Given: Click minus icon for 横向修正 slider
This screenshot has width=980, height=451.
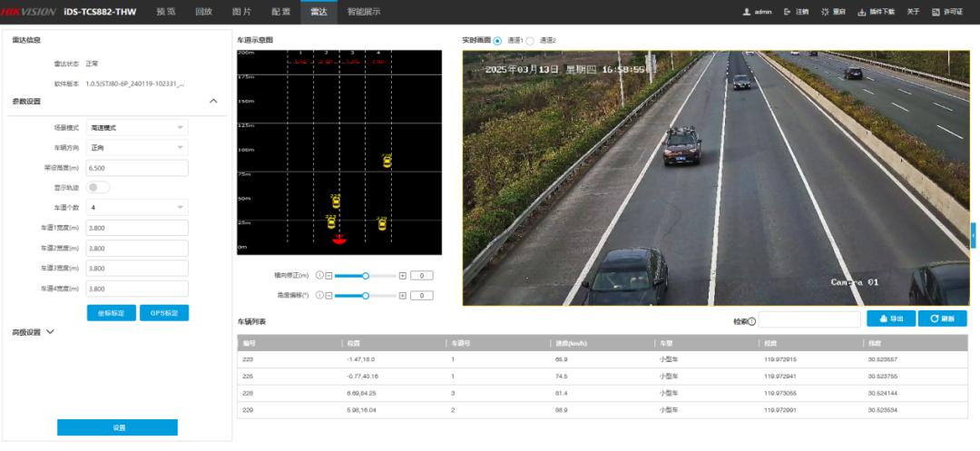Looking at the screenshot, I should click(x=328, y=275).
